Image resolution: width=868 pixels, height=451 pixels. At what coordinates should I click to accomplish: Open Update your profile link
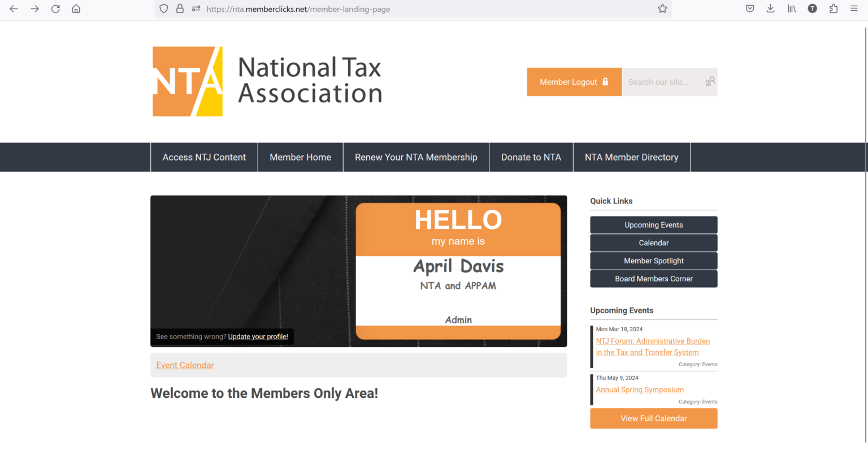(258, 336)
